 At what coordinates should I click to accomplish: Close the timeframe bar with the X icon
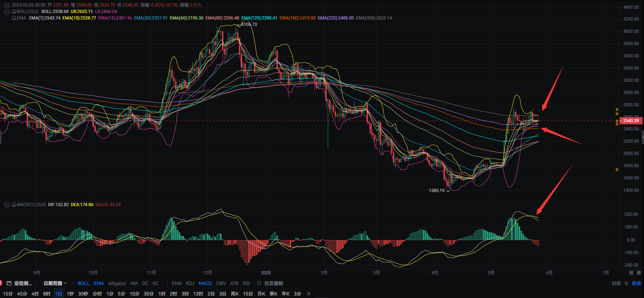[309, 294]
